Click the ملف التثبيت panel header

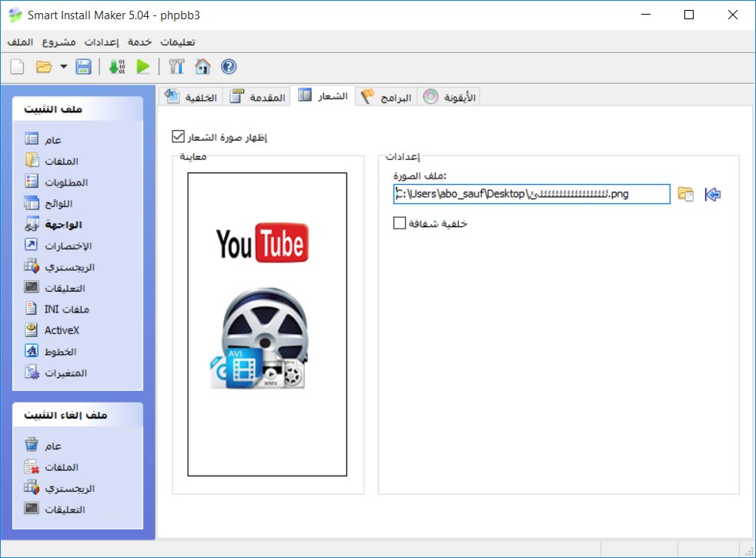coord(78,109)
